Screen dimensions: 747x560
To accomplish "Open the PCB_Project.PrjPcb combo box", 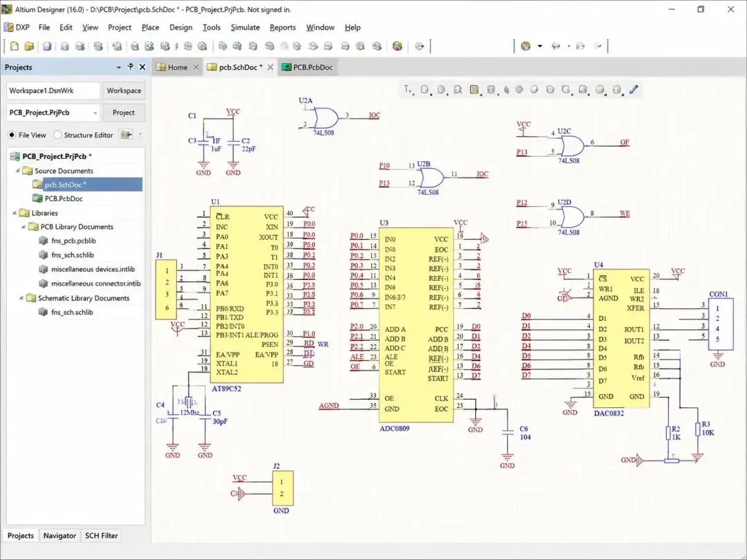I will click(53, 113).
